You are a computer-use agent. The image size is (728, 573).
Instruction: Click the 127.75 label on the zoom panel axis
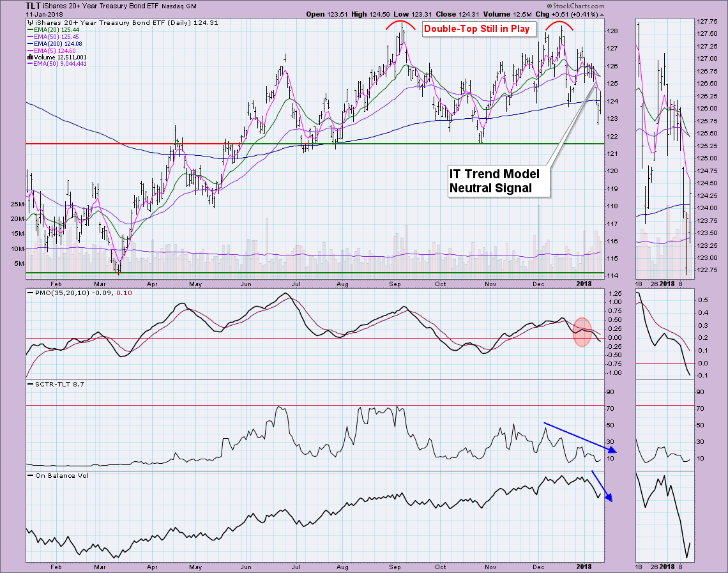[706, 22]
